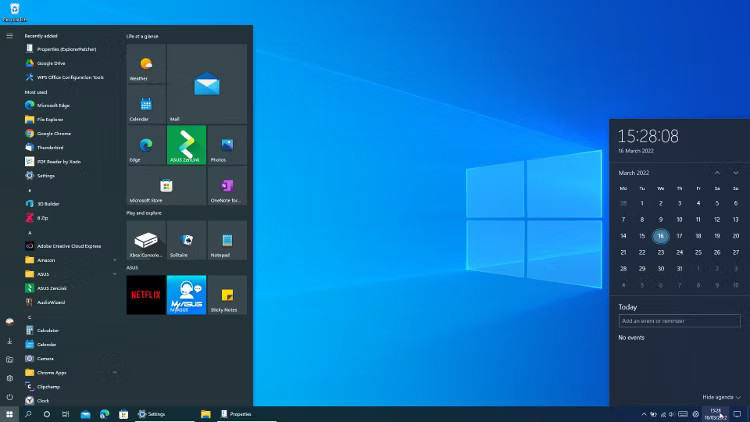Click the Power icon in Start sidebar
This screenshot has height=422, width=750.
[x=10, y=397]
